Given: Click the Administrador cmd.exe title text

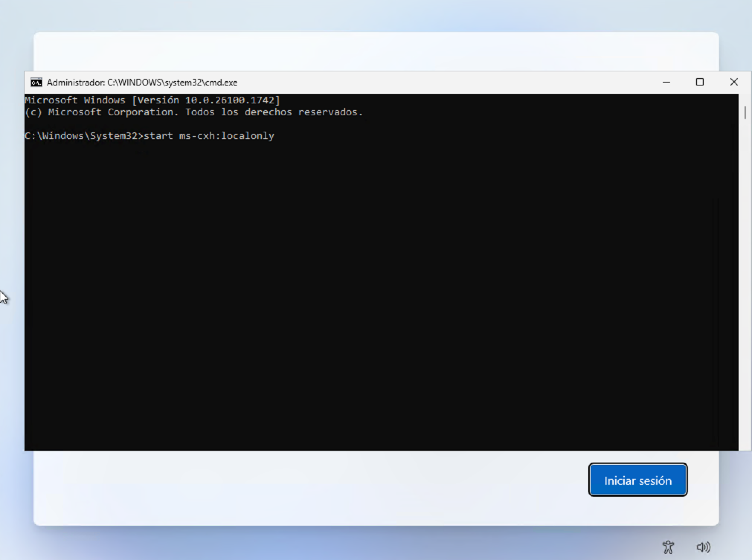Looking at the screenshot, I should pyautogui.click(x=142, y=83).
